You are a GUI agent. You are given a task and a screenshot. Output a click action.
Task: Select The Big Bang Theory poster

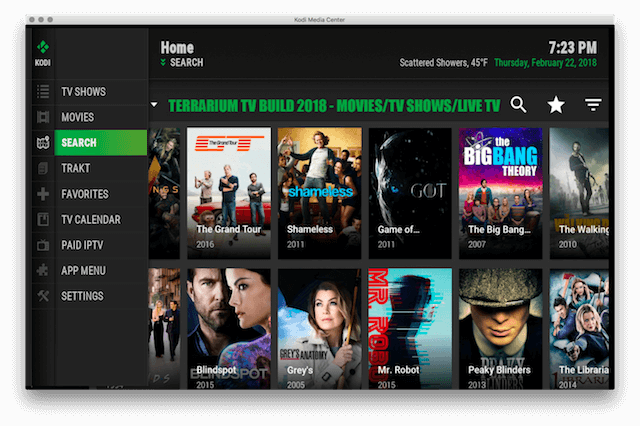501,193
